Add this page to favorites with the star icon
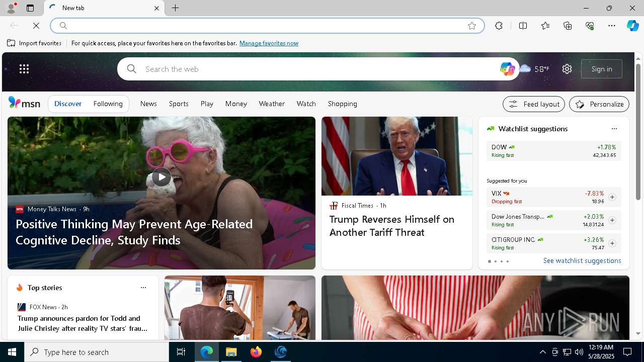644x362 pixels. click(x=472, y=26)
